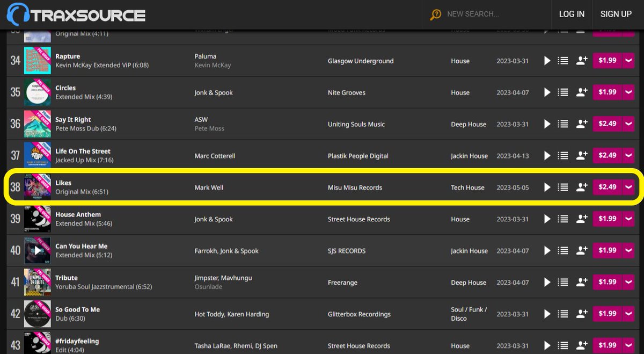Add Life On The Street to queue
The width and height of the screenshot is (644, 354).
[x=563, y=156]
